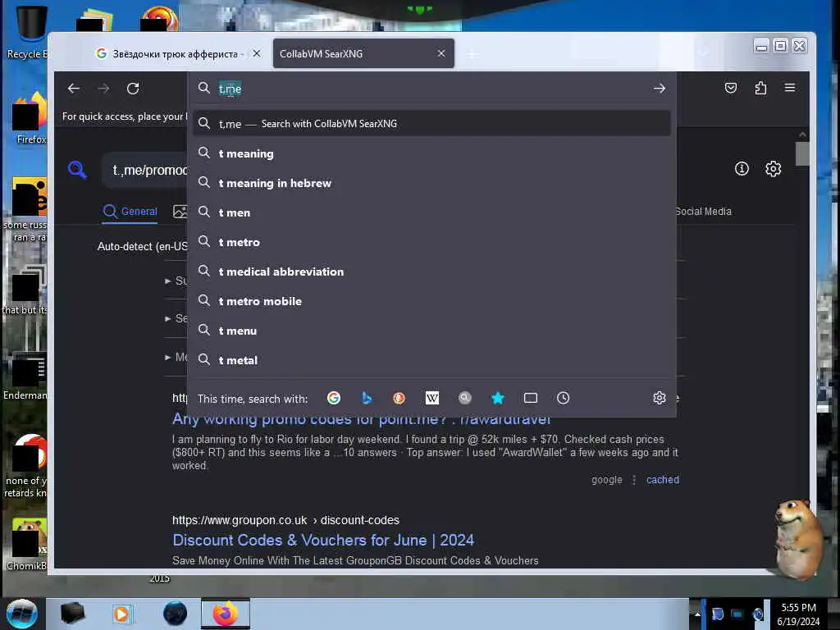Expand the first collapsed 'Su' section triangle
Image resolution: width=840 pixels, height=630 pixels.
(167, 281)
